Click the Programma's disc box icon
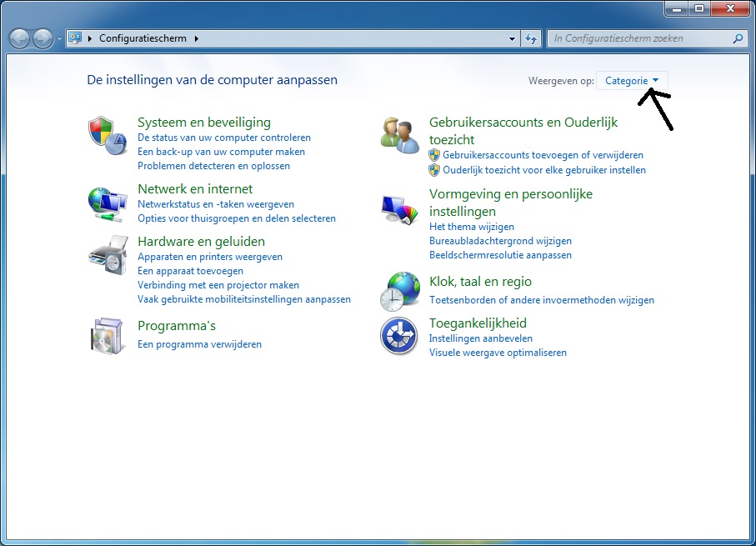The width and height of the screenshot is (756, 546). tap(107, 336)
